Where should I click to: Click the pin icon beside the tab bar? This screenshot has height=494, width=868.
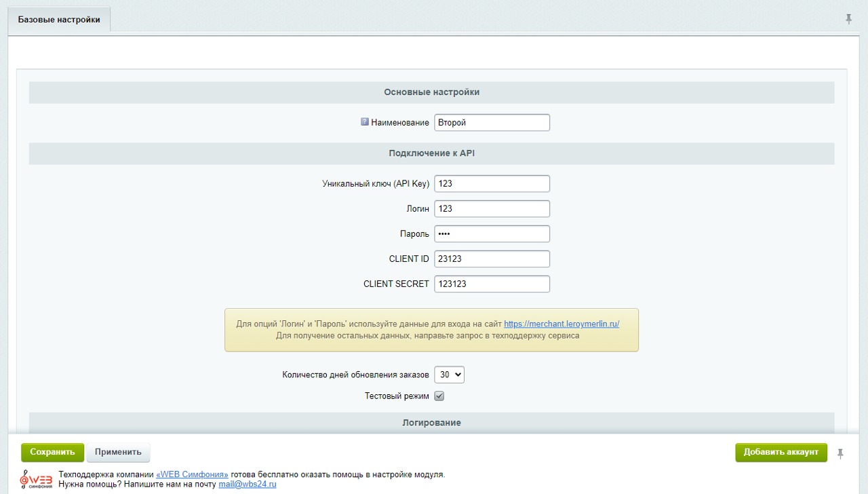pyautogui.click(x=848, y=19)
